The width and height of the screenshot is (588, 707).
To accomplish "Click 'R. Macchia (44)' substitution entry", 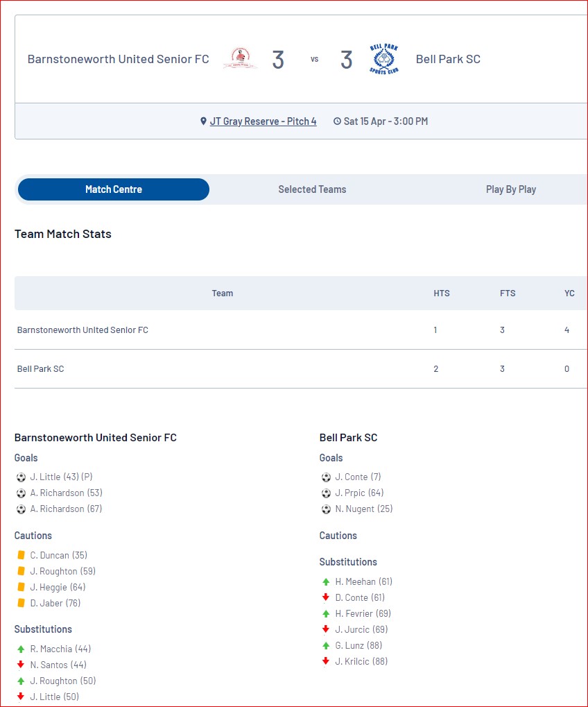I will point(60,649).
